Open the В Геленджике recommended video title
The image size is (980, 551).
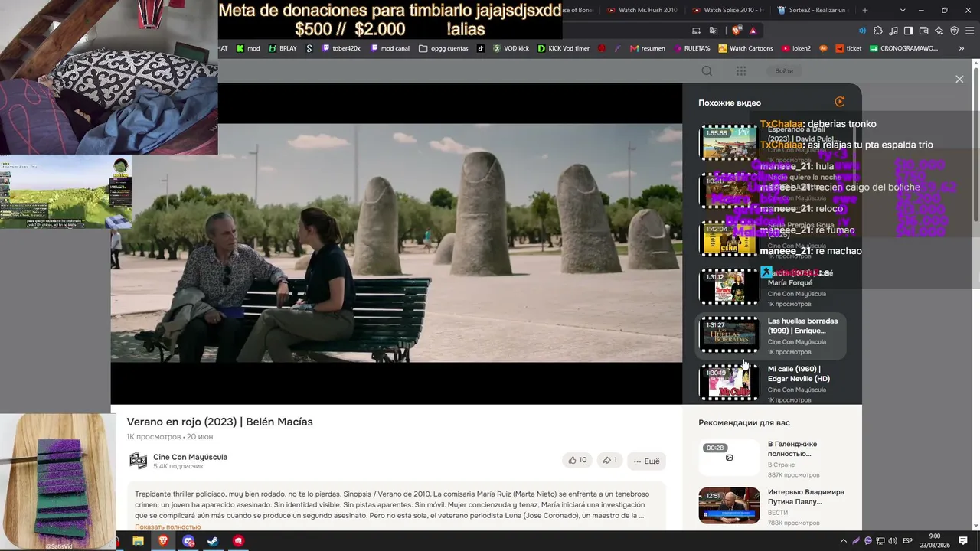click(792, 448)
